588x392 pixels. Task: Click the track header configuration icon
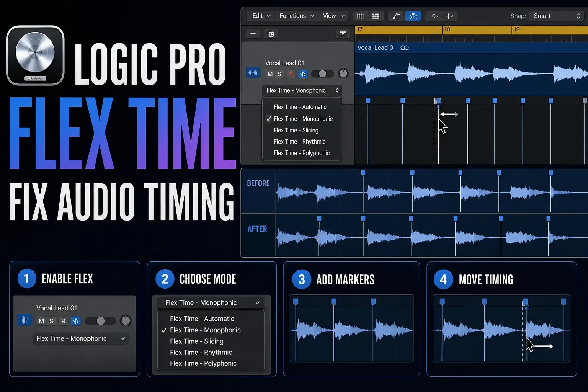pyautogui.click(x=343, y=34)
